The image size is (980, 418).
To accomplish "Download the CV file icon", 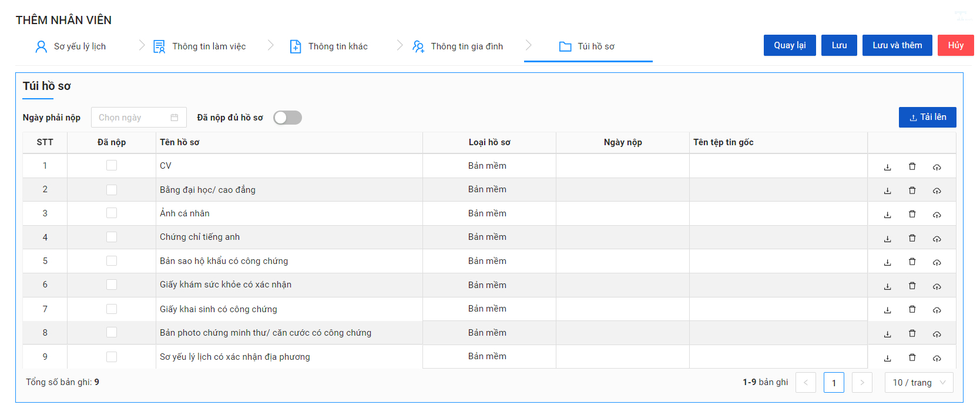I will point(887,167).
